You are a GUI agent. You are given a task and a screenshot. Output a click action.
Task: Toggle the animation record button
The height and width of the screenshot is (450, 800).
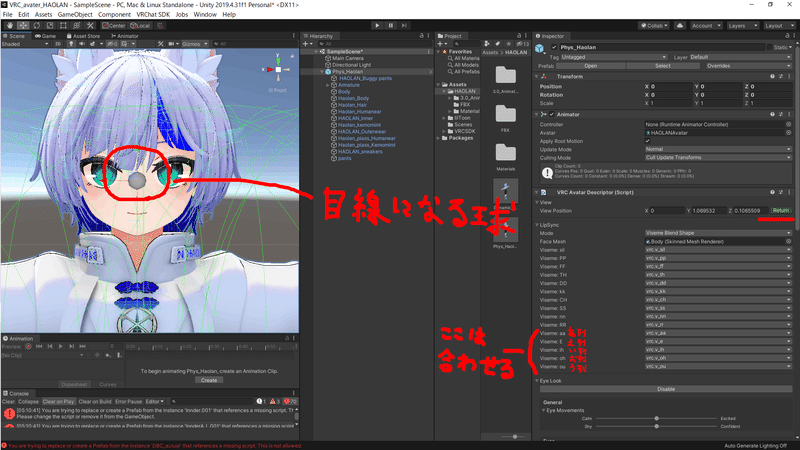(x=29, y=346)
